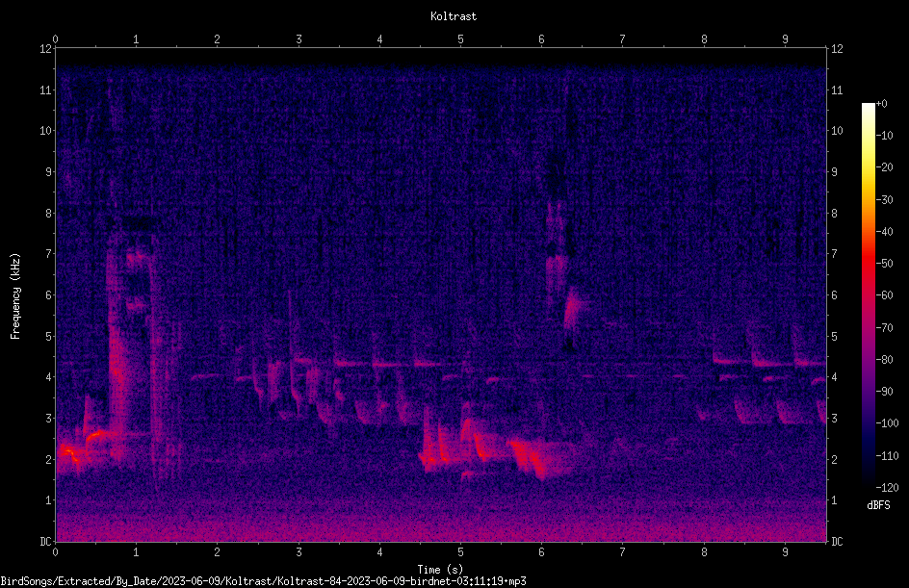909x588 pixels.
Task: Click the -90 label on the color scale
Action: tap(884, 392)
